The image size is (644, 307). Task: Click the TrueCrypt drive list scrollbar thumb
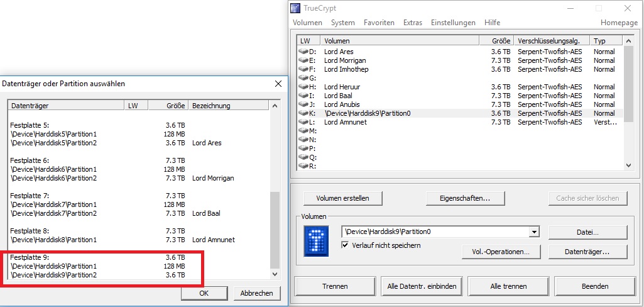(628, 84)
